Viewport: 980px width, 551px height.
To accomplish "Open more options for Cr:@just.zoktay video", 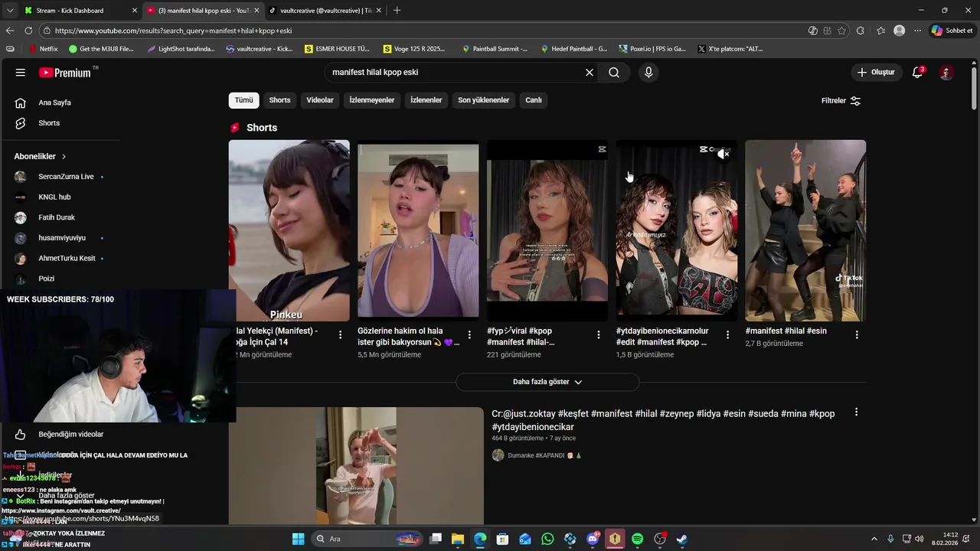I will point(856,412).
